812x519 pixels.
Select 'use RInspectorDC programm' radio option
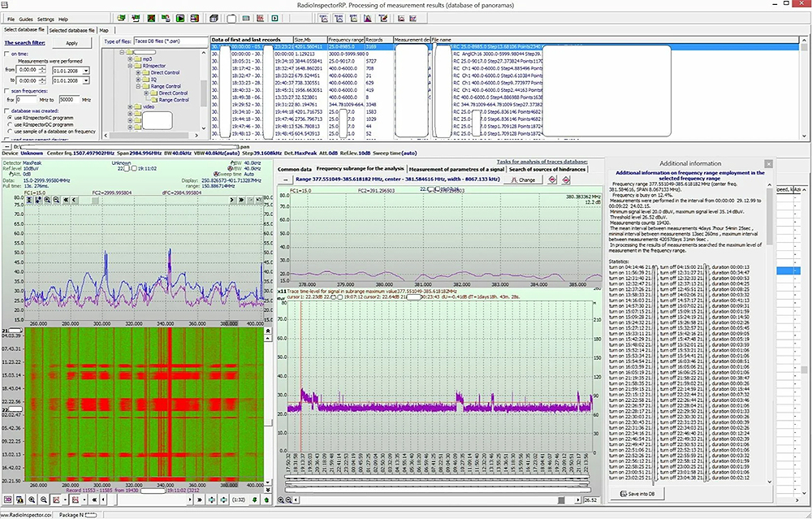tap(9, 123)
